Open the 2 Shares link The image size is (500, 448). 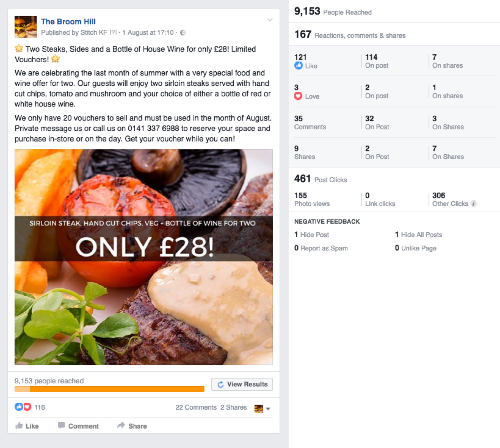coord(234,407)
